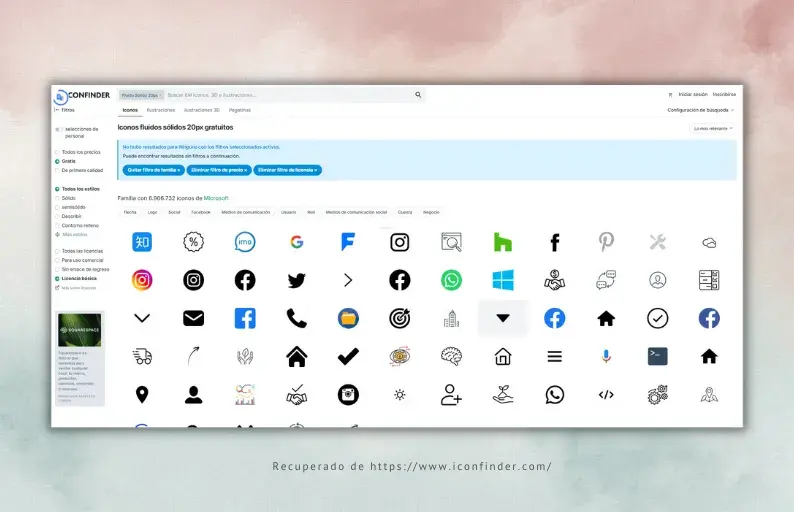Open the gradient-colored Instagram icon
Viewport: 794px width, 512px height.
point(142,280)
